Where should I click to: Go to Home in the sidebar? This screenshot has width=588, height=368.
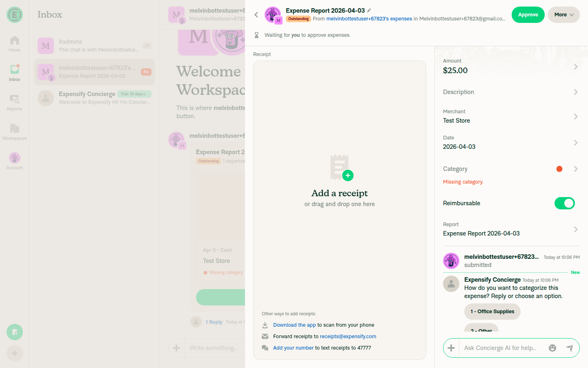pos(14,43)
